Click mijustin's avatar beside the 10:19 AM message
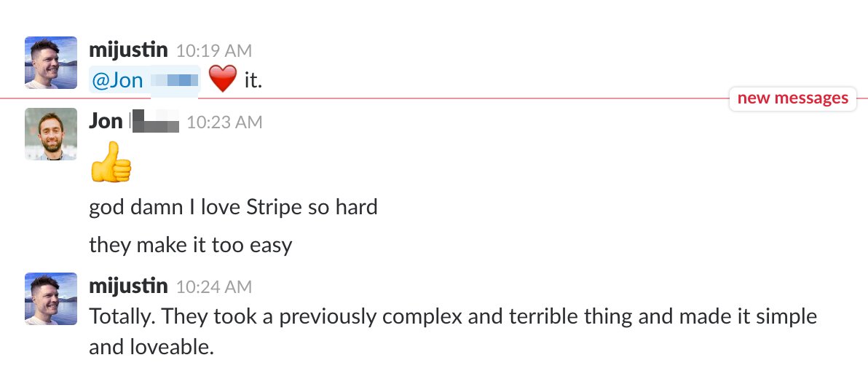This screenshot has width=868, height=379. [x=51, y=63]
